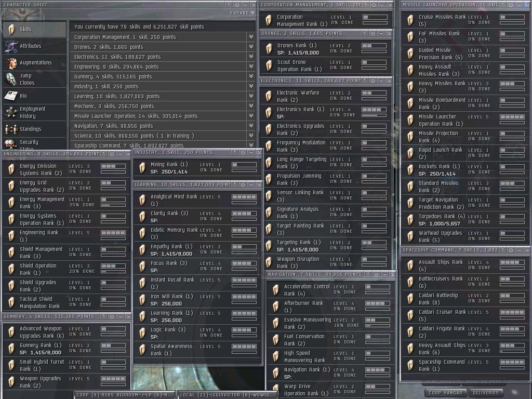Switch to the Corp chat channel tab
The image size is (532, 399).
click(x=124, y=395)
